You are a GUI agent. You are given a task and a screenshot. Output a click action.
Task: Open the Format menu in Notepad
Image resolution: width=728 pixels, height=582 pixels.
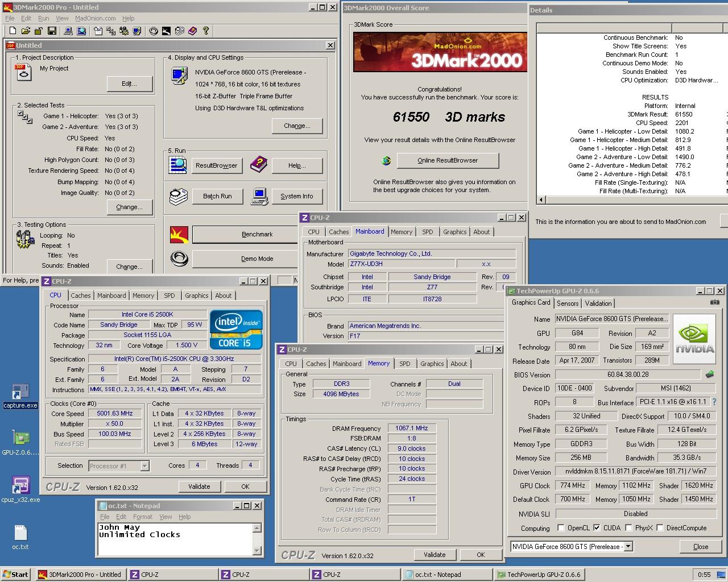(143, 517)
